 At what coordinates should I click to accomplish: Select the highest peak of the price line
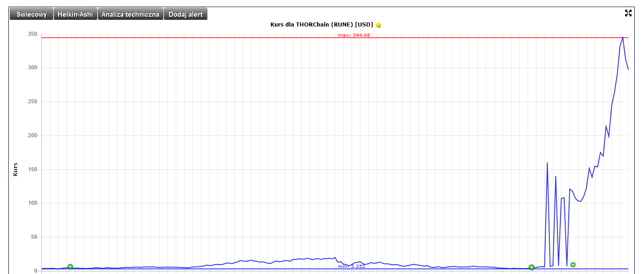(623, 38)
